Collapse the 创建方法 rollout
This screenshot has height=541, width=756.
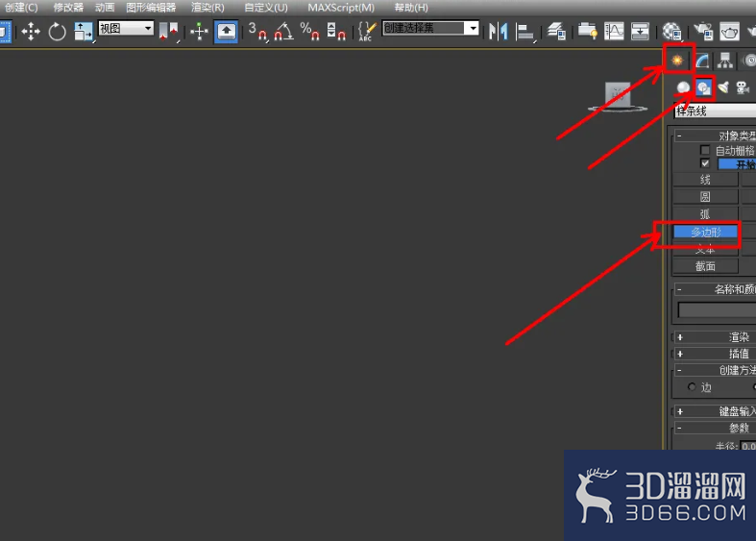715,370
